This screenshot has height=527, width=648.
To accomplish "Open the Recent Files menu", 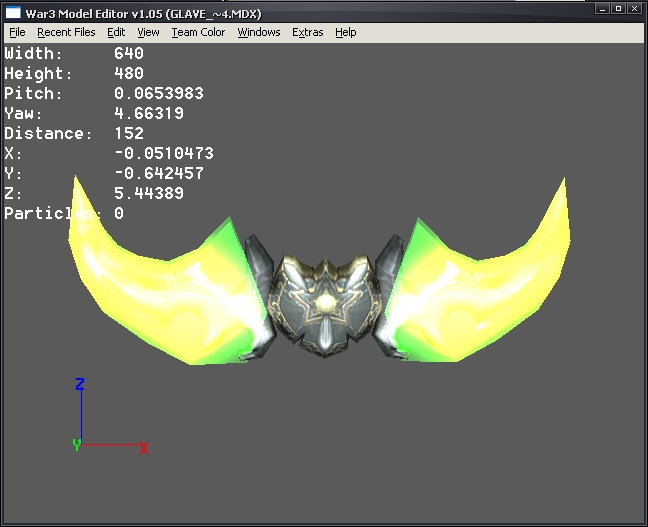I will 66,32.
